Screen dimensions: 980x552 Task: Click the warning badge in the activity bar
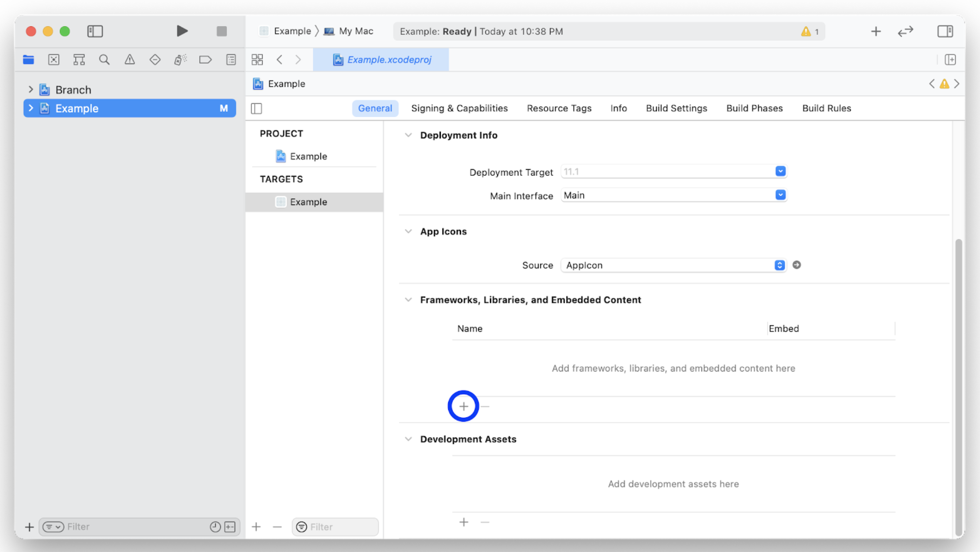(810, 32)
